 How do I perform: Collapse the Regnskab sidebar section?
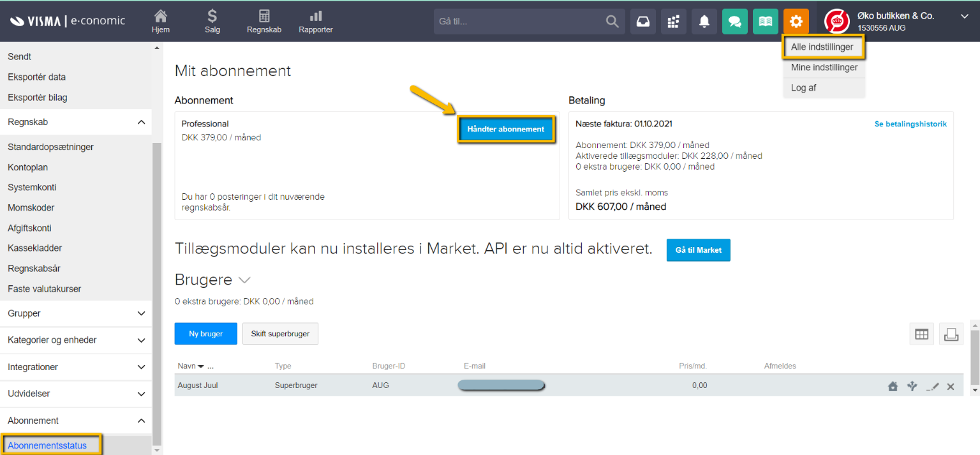pos(141,122)
